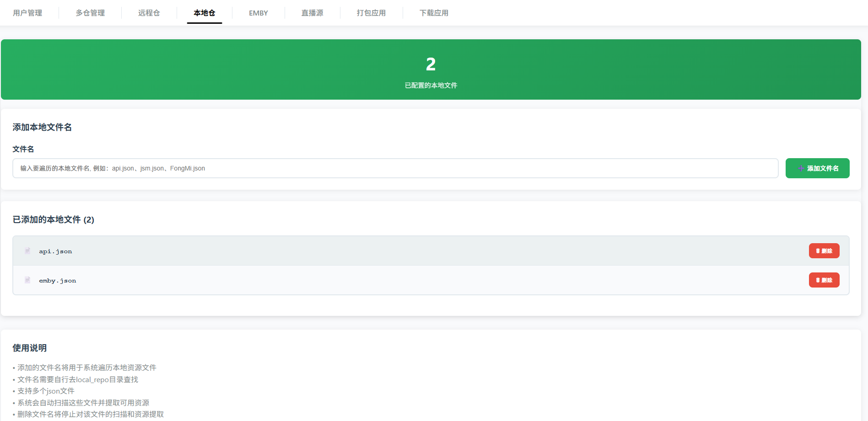Click the 已添加的本地文件 (2) heading
The image size is (868, 421).
(x=54, y=220)
